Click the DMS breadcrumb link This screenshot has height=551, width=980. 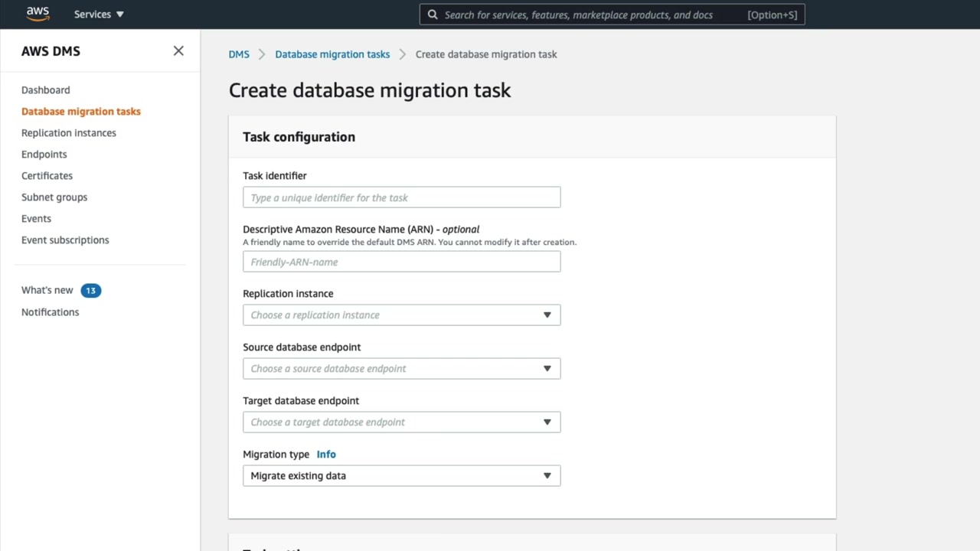[x=239, y=54]
